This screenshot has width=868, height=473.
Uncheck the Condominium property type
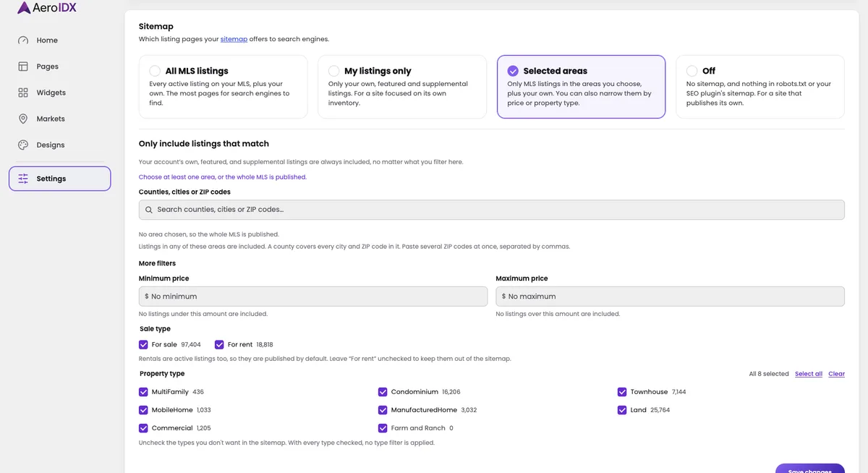[383, 392]
